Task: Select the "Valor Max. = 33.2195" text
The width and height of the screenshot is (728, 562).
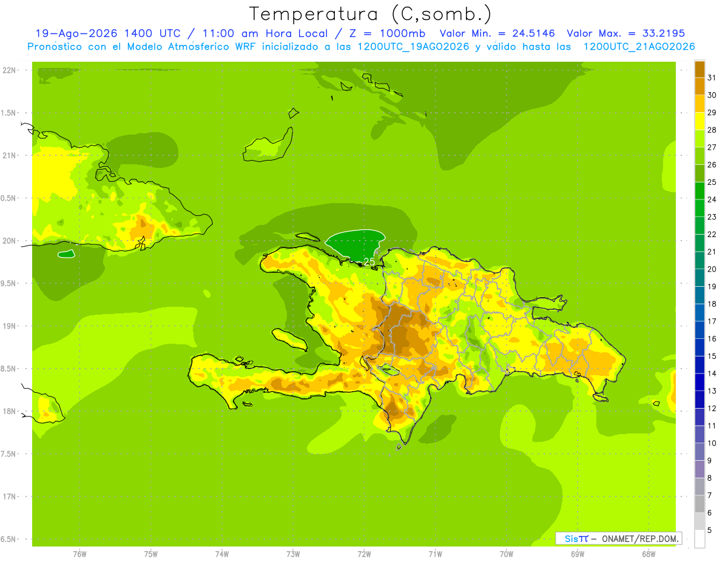Action: 625,33
